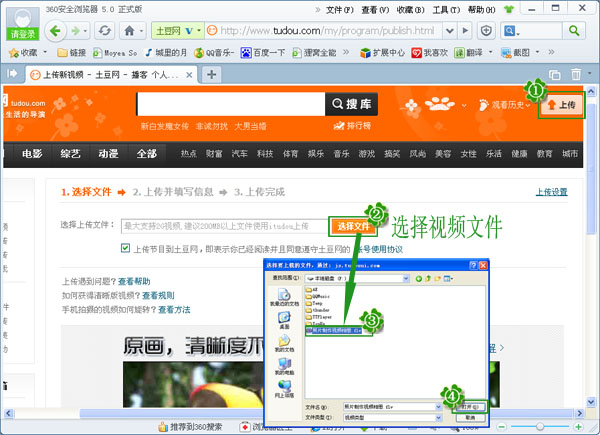The image size is (600, 435).
Task: Click into the Tudou search input field
Action: 231,104
